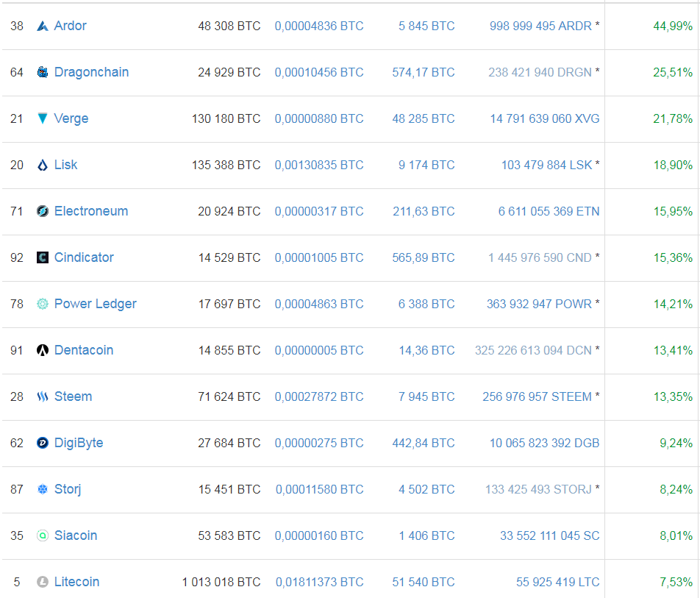700x598 pixels.
Task: Click the Siacoin logo icon
Action: point(43,535)
